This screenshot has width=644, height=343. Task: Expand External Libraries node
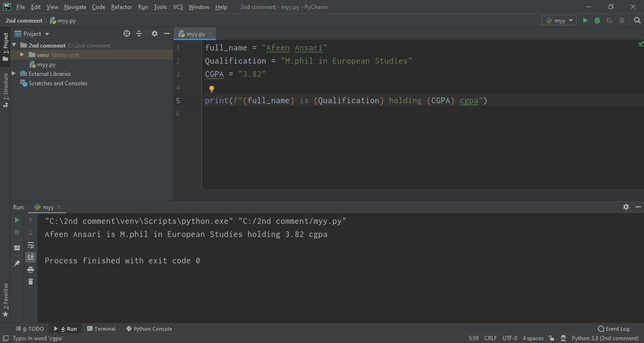tap(14, 73)
